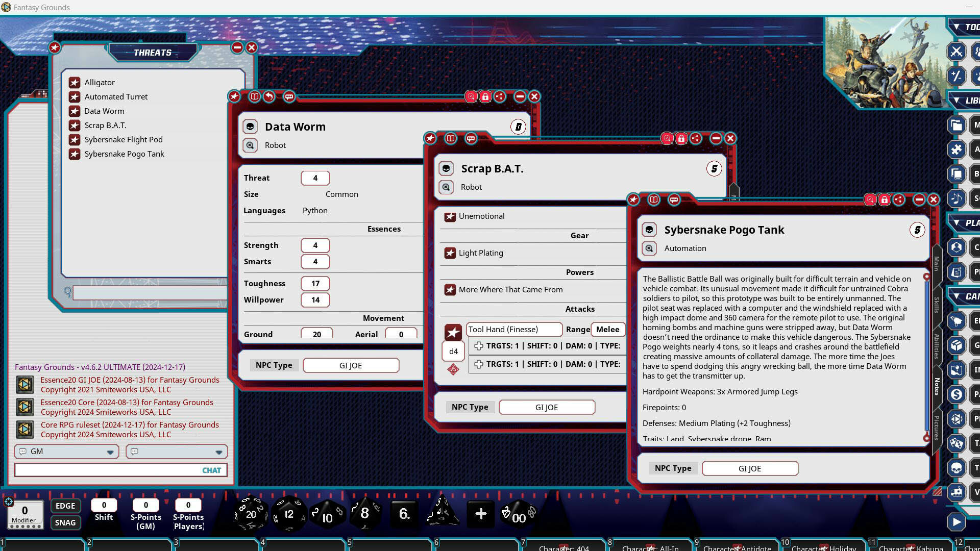Click the EDGE button near the modifier box

(x=65, y=506)
